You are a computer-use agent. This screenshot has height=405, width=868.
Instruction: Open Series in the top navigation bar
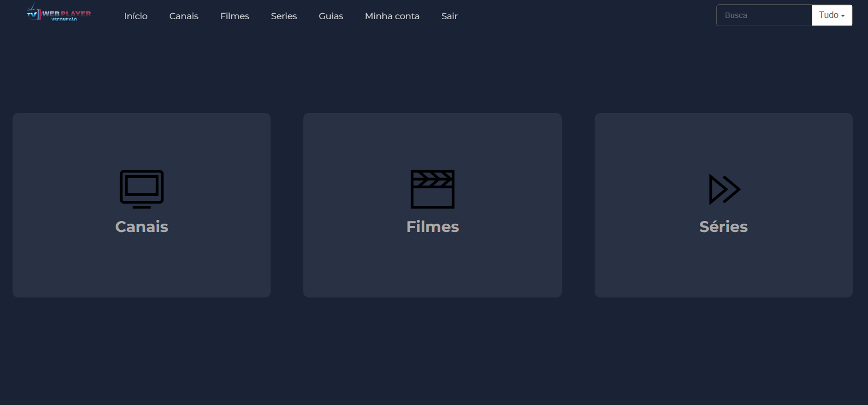284,16
